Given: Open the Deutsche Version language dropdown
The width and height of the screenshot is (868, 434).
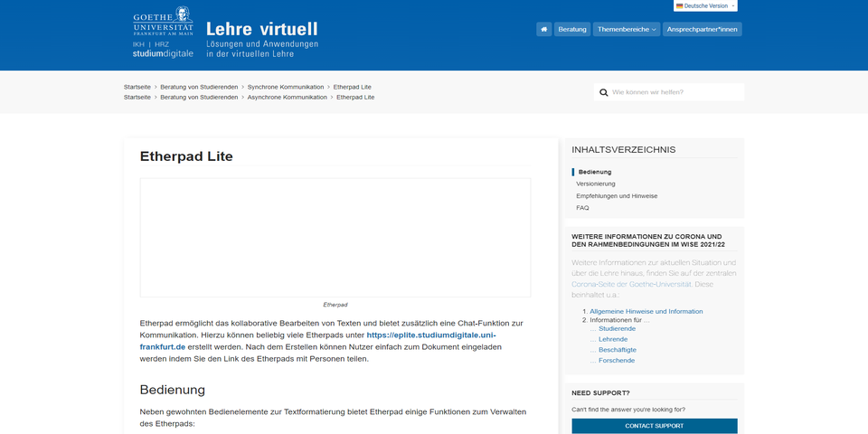Looking at the screenshot, I should [x=705, y=6].
